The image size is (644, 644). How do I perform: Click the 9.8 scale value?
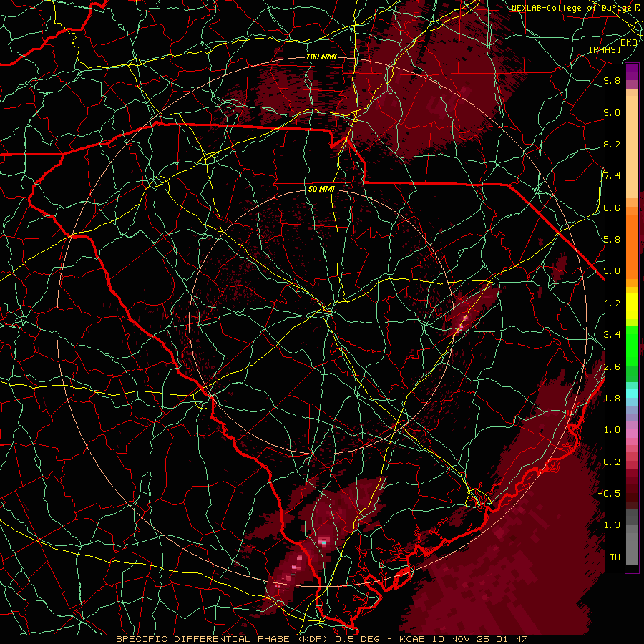point(612,80)
